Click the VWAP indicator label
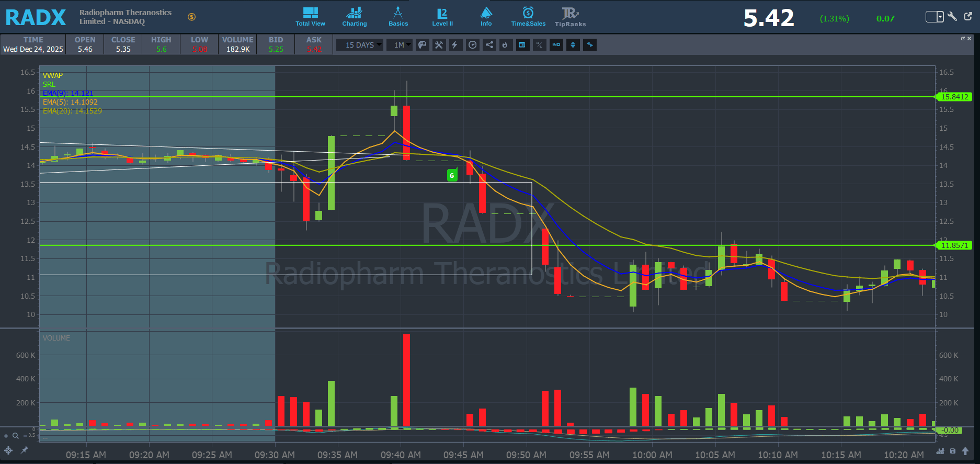Viewport: 980px width, 464px height. pos(53,75)
